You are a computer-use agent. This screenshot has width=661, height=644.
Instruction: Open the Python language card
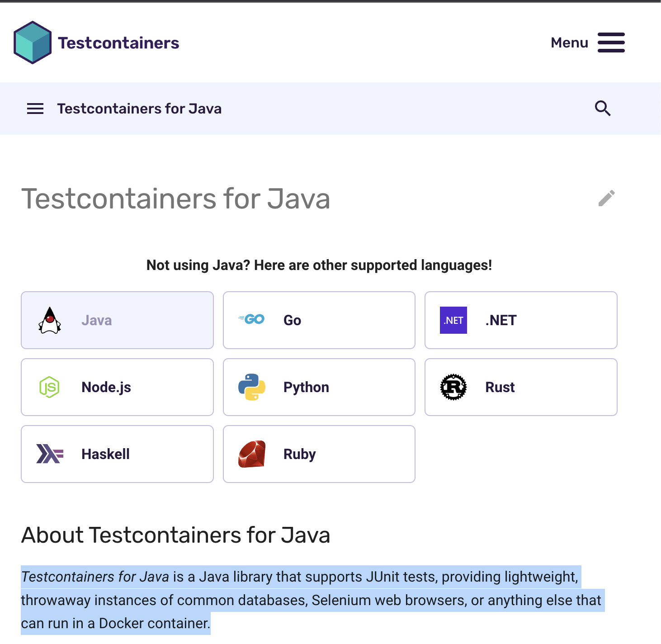[319, 387]
